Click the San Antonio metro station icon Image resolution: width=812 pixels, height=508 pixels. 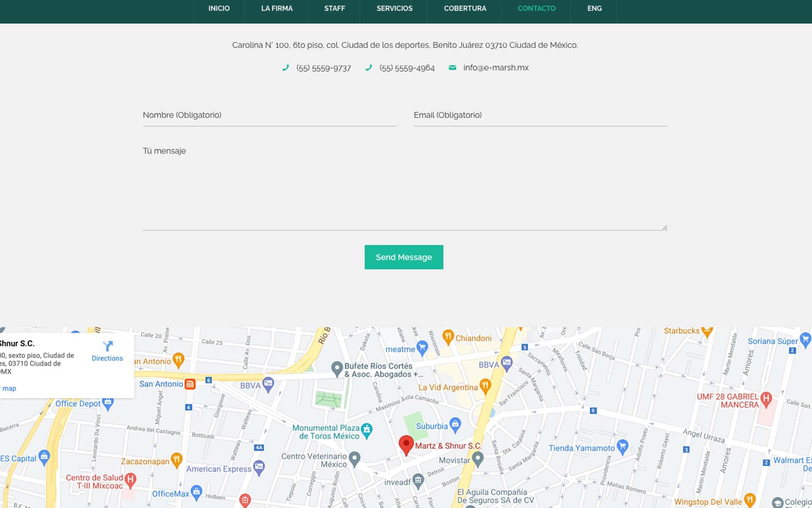(190, 384)
